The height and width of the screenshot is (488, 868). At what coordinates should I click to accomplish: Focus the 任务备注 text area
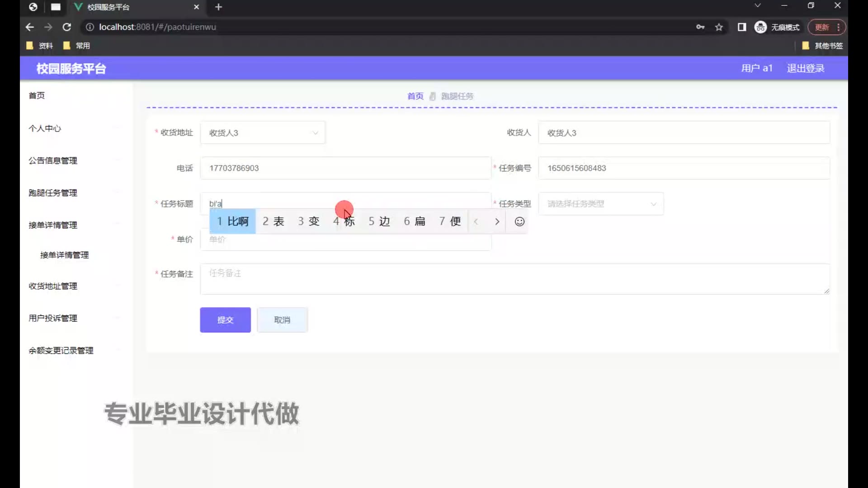pos(514,279)
